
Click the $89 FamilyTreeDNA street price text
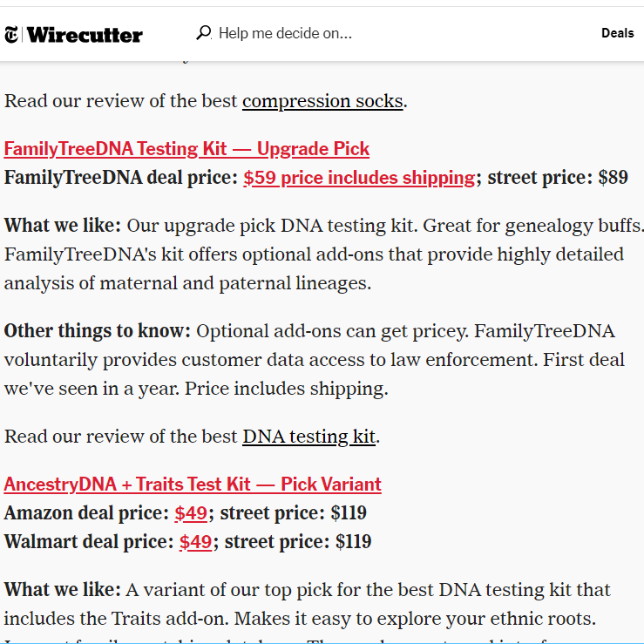click(x=613, y=178)
